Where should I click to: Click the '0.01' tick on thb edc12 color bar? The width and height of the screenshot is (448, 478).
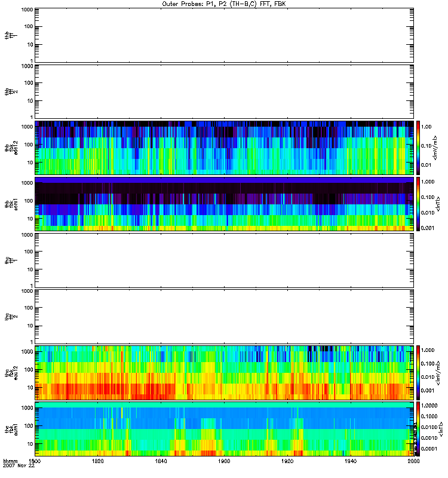pos(426,165)
